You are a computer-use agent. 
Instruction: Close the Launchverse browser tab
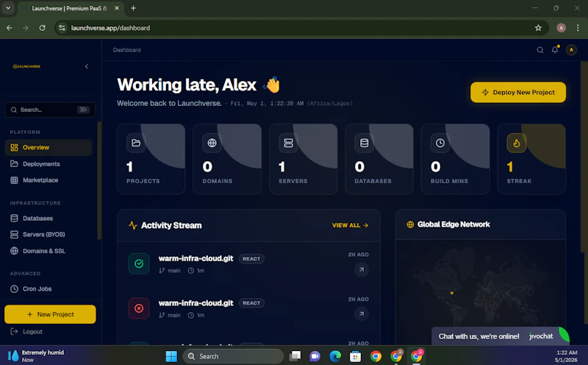(117, 8)
